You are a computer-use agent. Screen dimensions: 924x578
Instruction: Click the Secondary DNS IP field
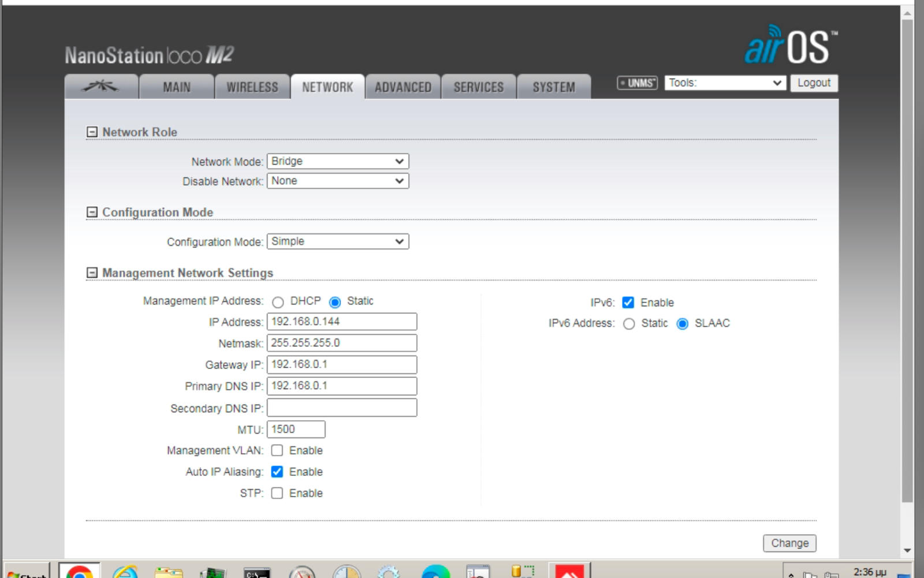(342, 408)
